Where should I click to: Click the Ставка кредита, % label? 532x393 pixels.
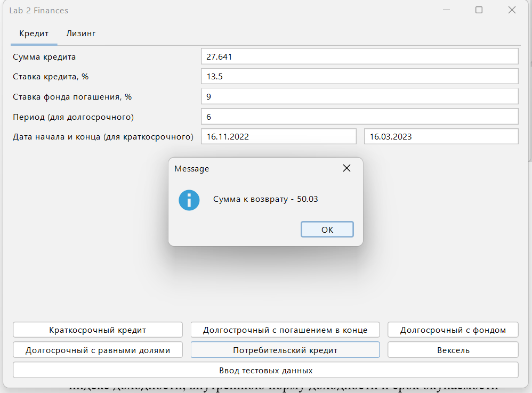click(x=51, y=77)
